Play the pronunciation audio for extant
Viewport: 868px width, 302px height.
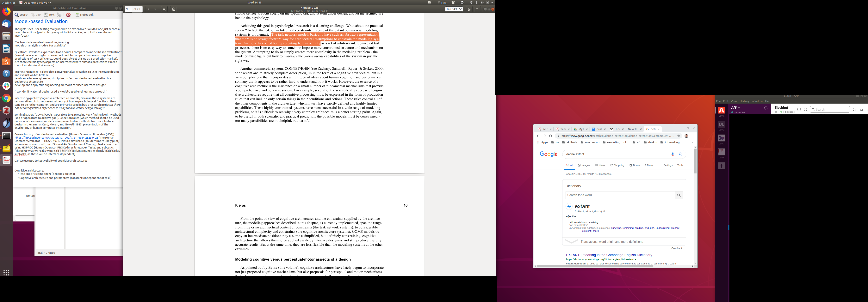click(x=569, y=206)
